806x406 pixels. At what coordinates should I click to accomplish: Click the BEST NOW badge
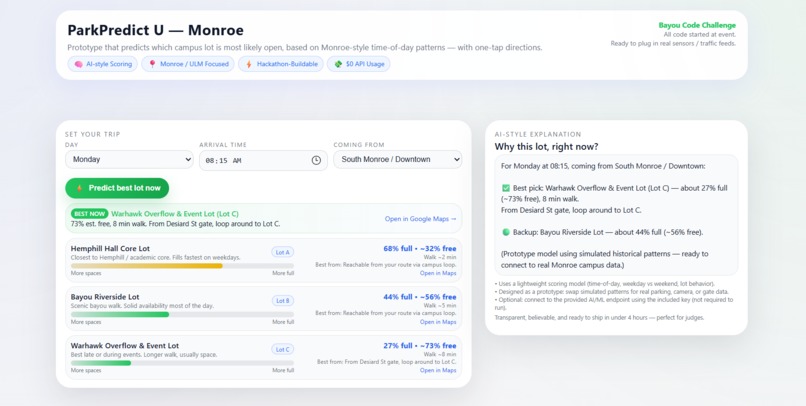(x=89, y=214)
